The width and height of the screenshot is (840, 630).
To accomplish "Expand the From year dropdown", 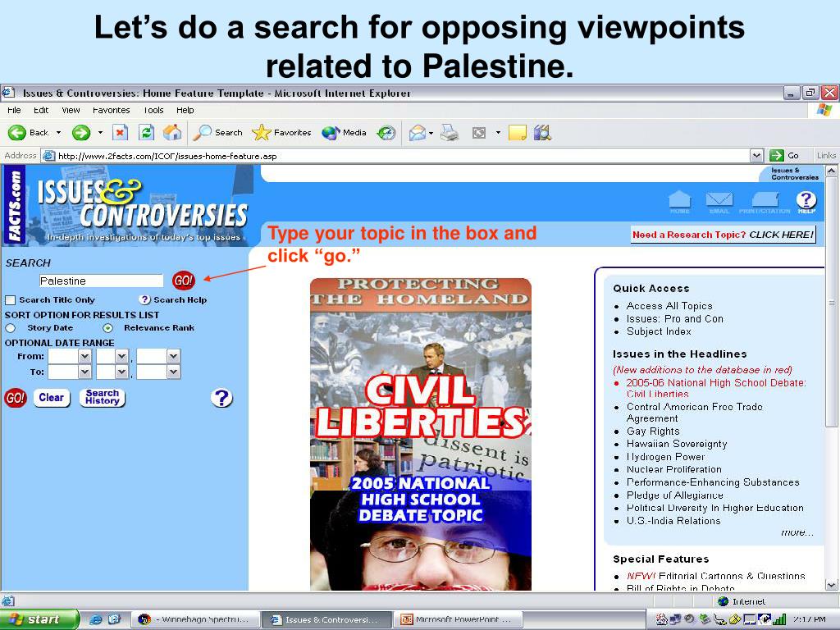I will [173, 356].
